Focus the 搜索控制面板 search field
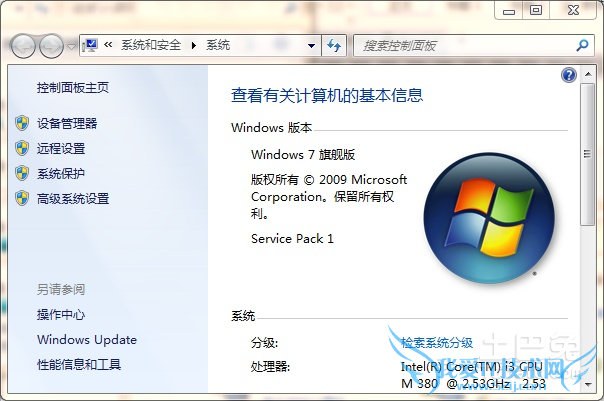Viewport: 604px width, 401px height. pyautogui.click(x=464, y=46)
